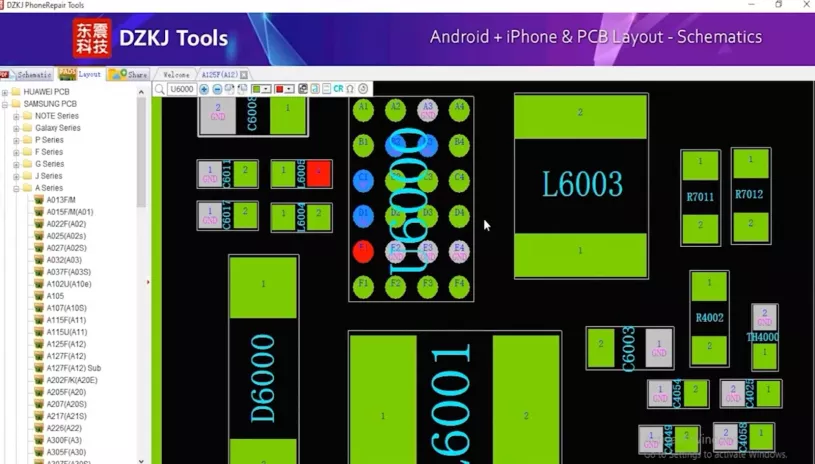Viewport: 815px width, 464px height.
Task: Expand the G Series folder
Action: click(16, 164)
